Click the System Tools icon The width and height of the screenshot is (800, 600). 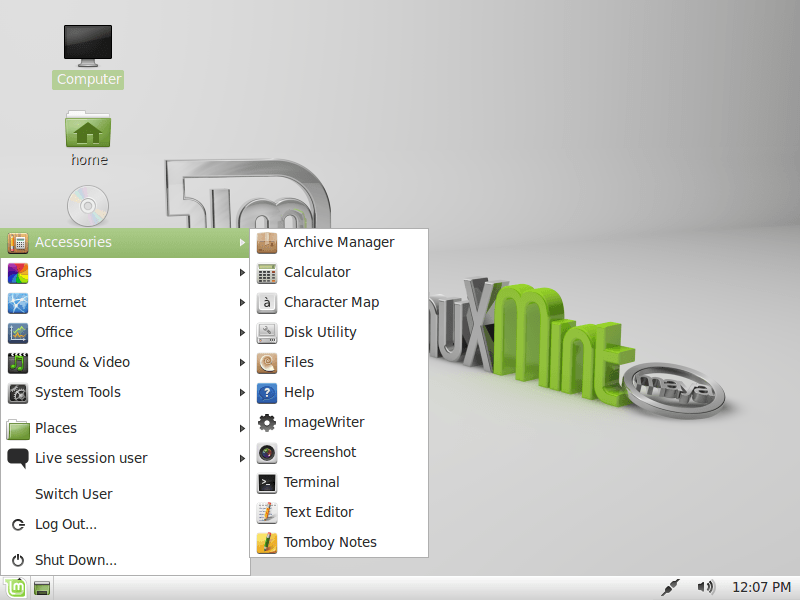[18, 393]
